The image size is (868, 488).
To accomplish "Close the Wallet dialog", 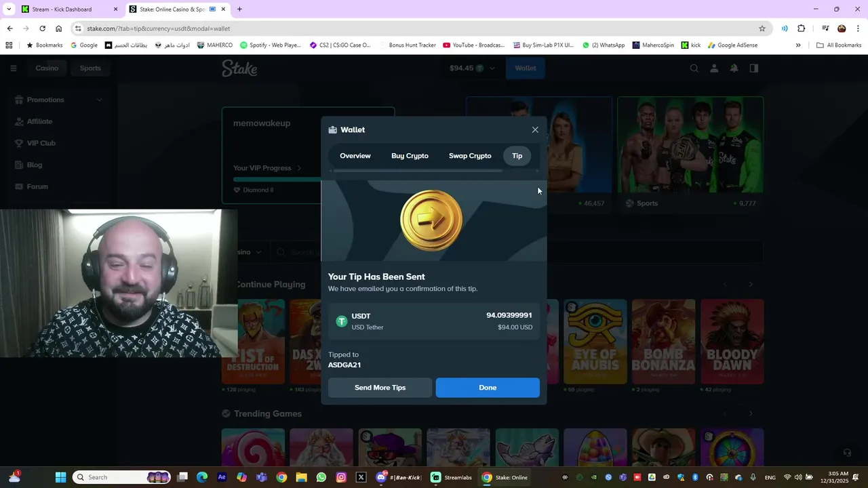I will point(535,129).
